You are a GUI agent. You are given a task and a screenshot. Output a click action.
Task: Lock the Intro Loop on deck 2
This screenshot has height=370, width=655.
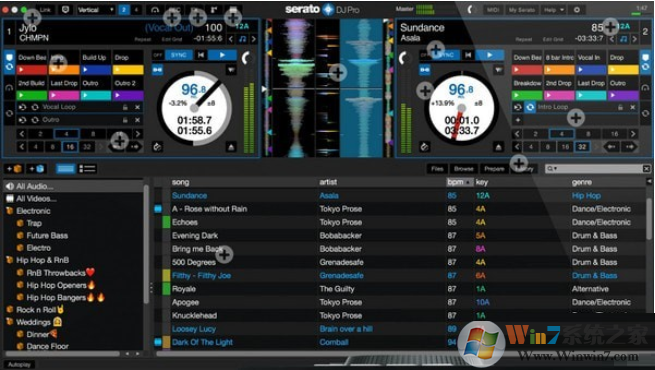620,107
